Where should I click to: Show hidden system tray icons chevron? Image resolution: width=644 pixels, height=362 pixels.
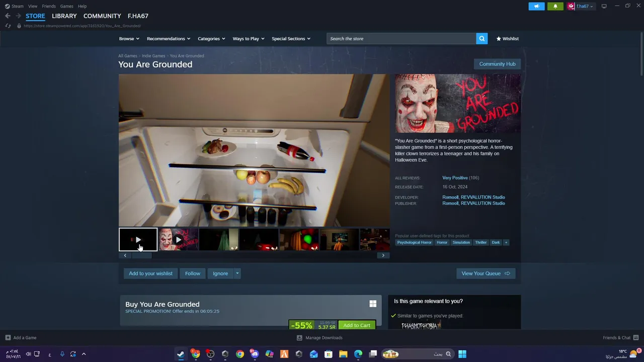[84, 354]
